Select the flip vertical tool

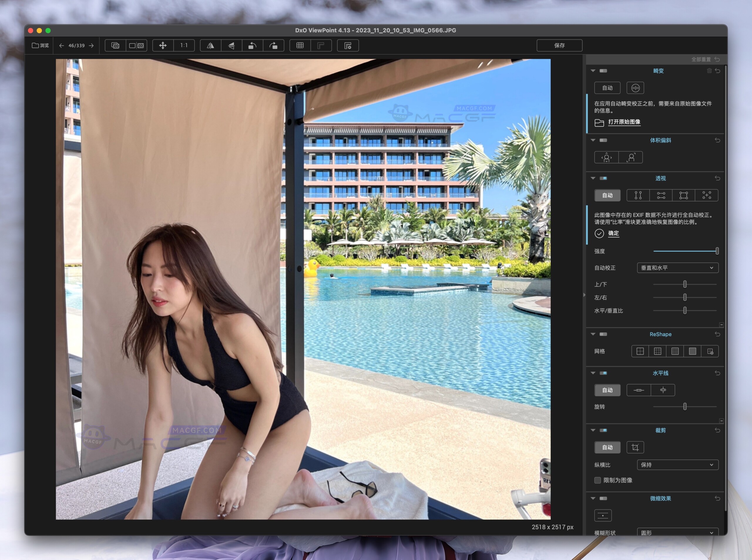pyautogui.click(x=231, y=46)
